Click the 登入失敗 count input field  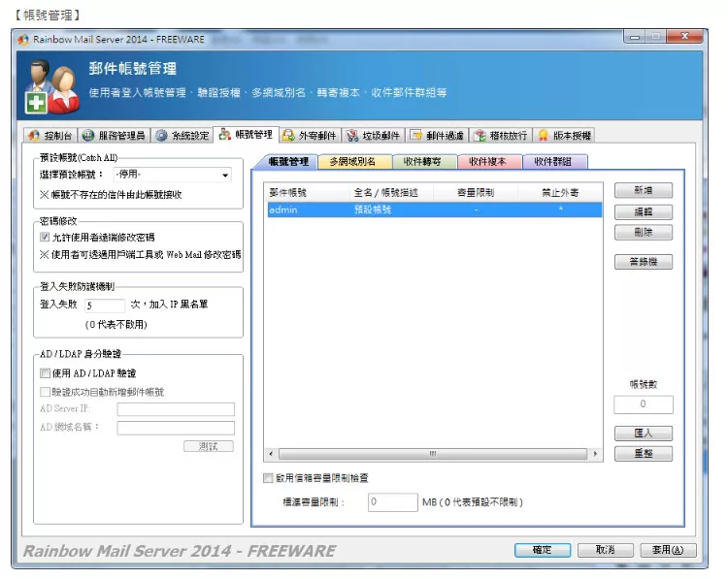click(105, 304)
